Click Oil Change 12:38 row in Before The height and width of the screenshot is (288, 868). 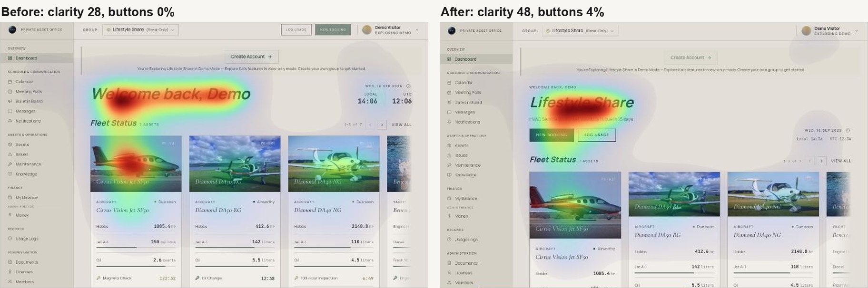(x=235, y=278)
